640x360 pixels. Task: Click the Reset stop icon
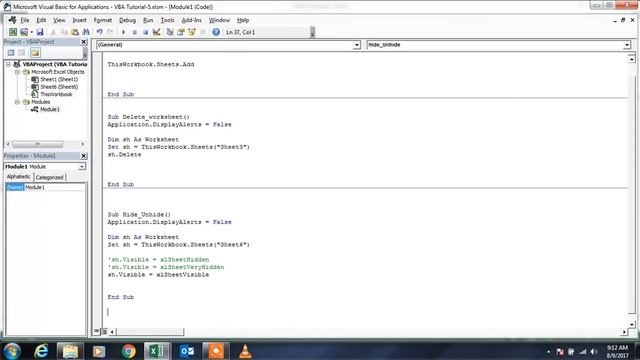(x=145, y=32)
